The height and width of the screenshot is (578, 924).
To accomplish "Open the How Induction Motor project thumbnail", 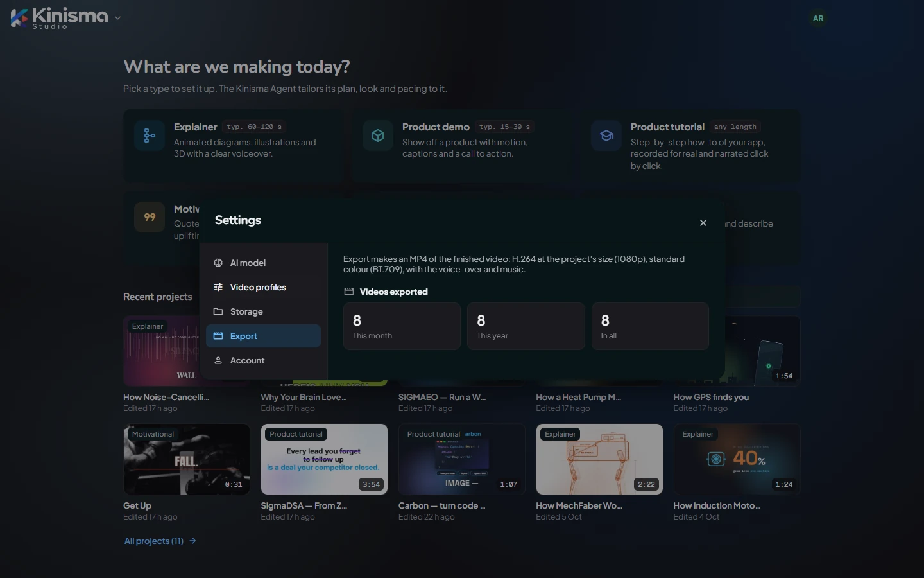I will click(737, 459).
